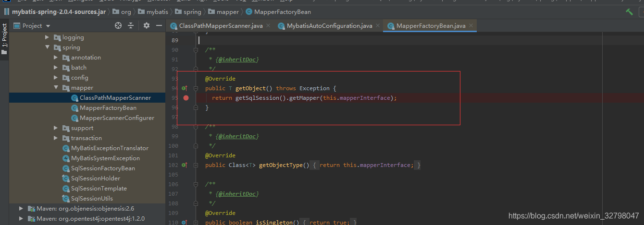Close the MybatisAutoConfiguration.java tab
This screenshot has width=644, height=225.
(378, 26)
